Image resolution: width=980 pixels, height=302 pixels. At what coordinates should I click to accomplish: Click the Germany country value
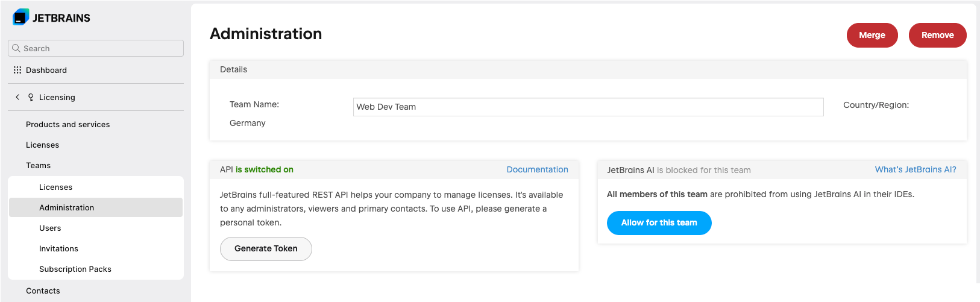[248, 123]
